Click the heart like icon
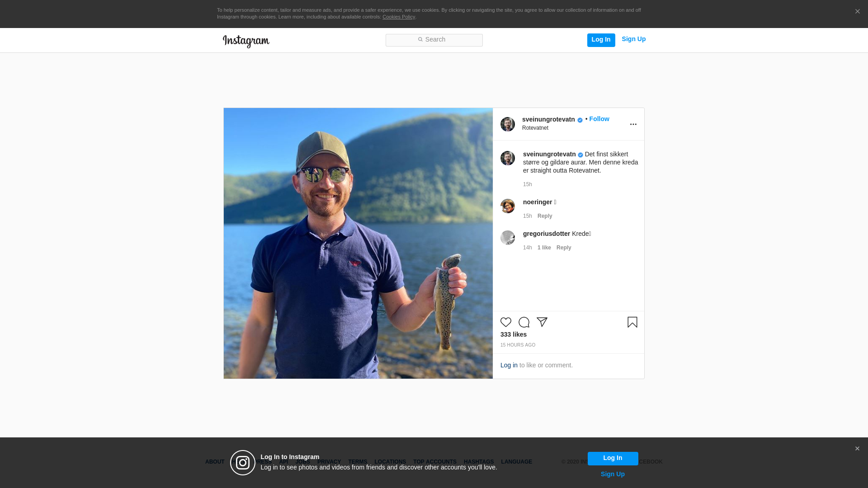The width and height of the screenshot is (868, 488). 506,322
